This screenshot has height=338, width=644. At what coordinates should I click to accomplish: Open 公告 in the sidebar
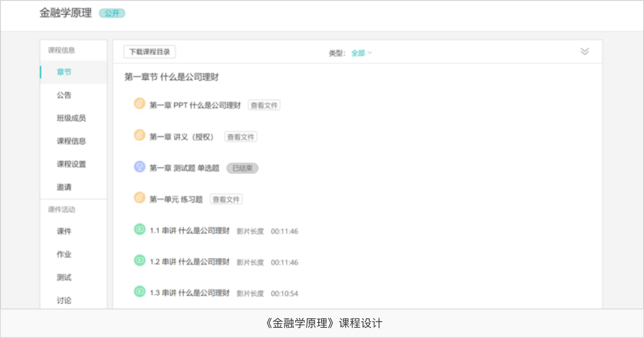click(x=64, y=95)
